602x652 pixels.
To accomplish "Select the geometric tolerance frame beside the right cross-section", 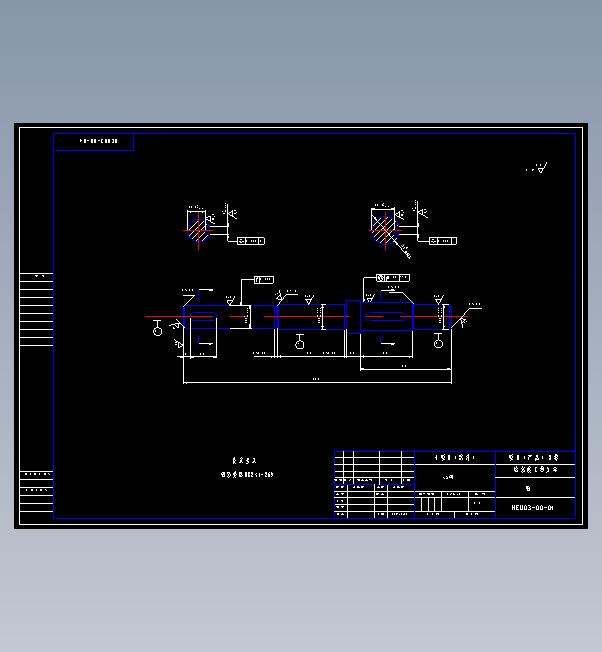I will pos(443,241).
